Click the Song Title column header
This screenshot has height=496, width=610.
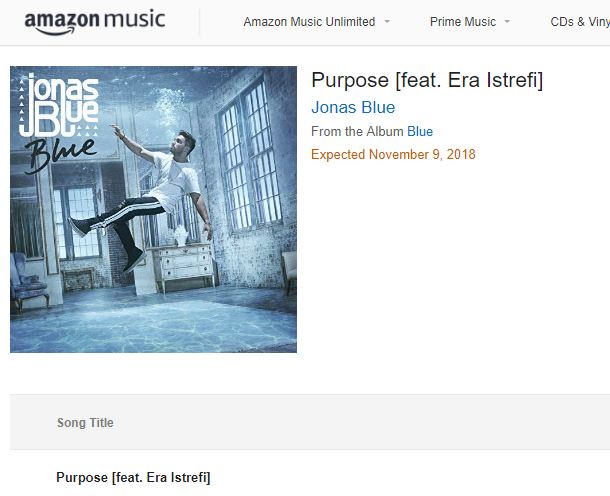(85, 422)
